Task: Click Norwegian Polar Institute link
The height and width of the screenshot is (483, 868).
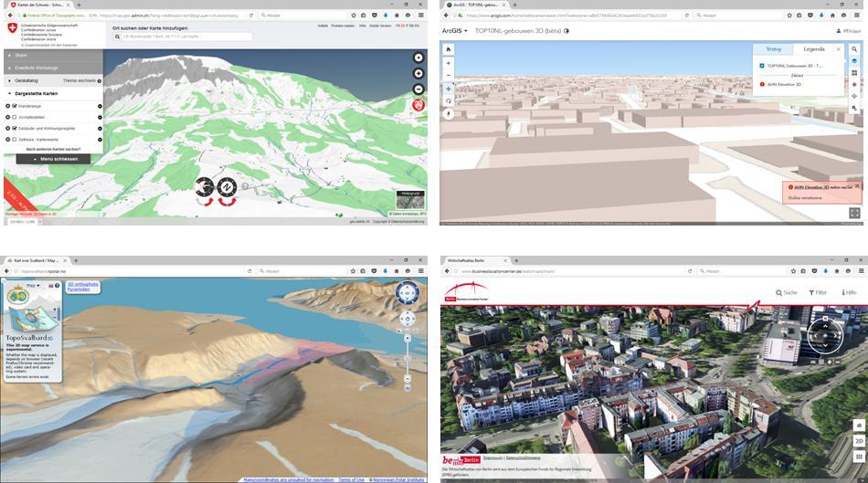Action: (398, 479)
